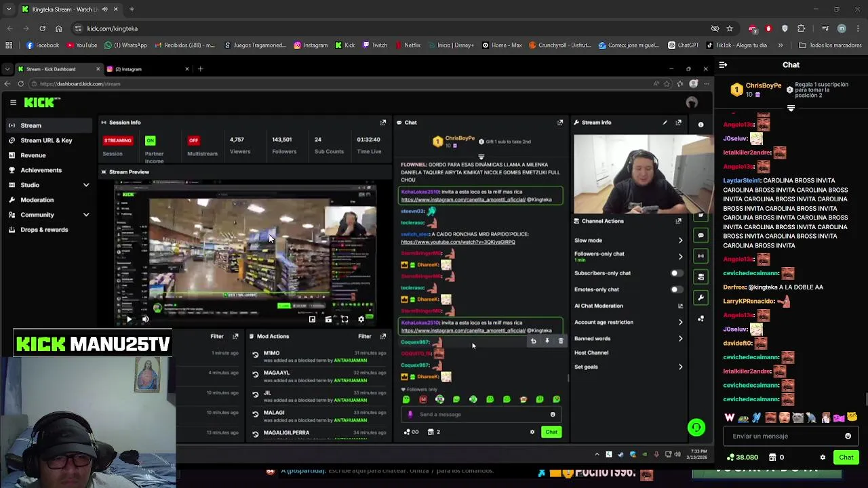
Task: Select Stream in dashboard sidebar
Action: (47, 125)
